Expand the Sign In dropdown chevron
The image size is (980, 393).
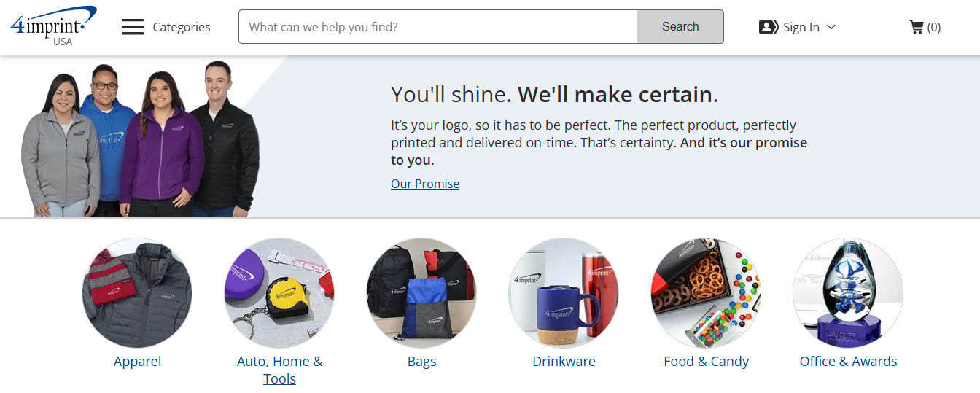[x=831, y=27]
